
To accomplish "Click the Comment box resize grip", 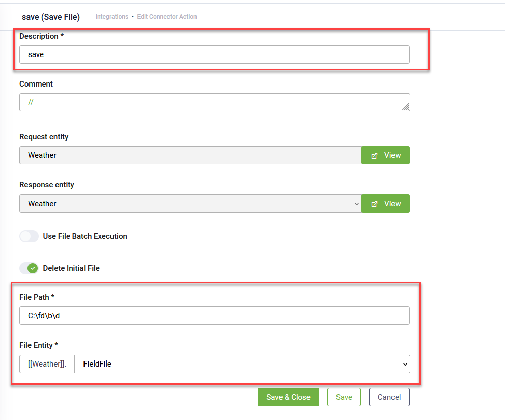I will coord(406,107).
